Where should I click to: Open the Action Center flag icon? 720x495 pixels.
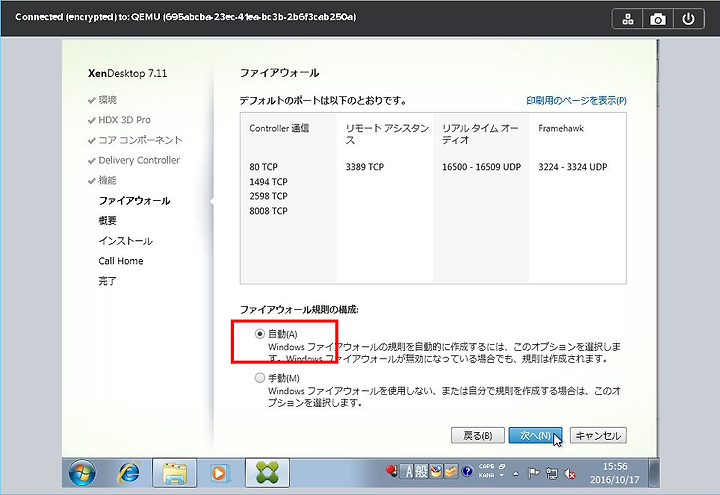click(533, 473)
